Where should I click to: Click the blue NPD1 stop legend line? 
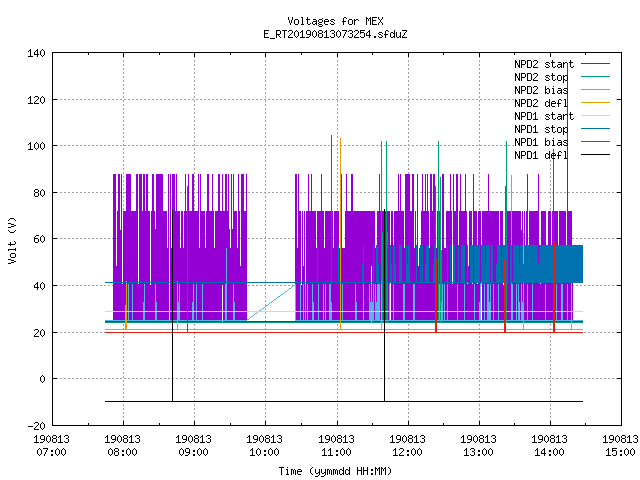595,129
